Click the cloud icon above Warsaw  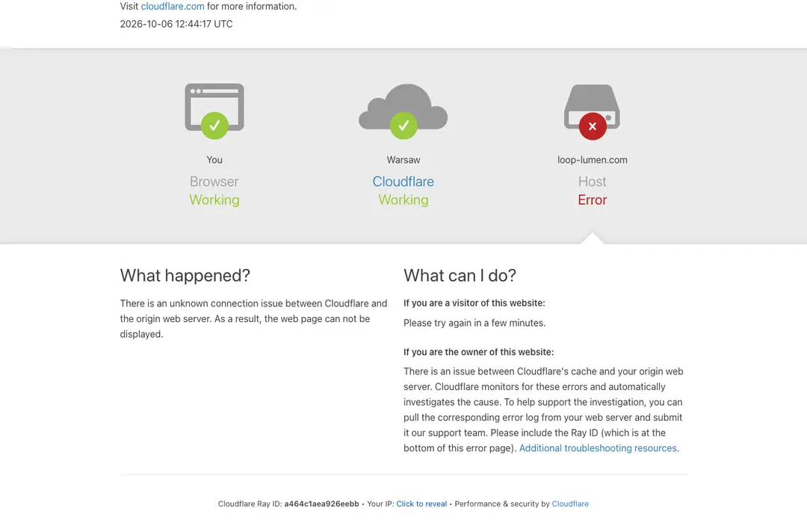click(403, 111)
